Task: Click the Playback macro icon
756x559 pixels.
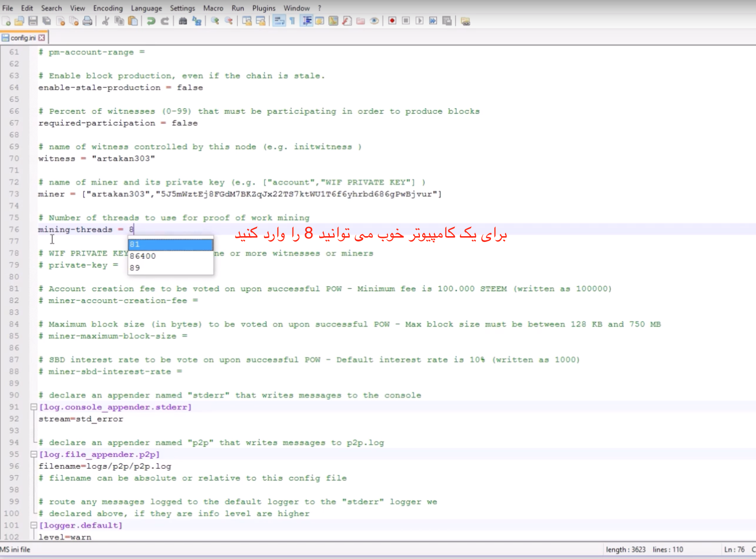Action: click(x=420, y=21)
